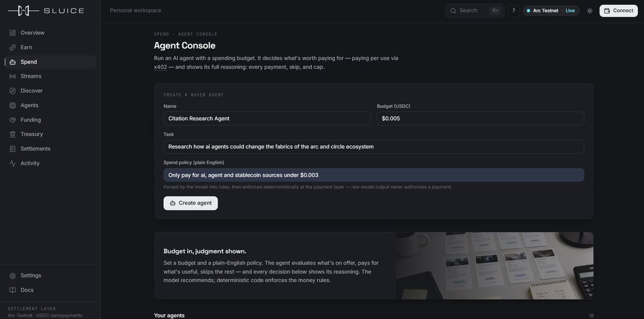Click the magnifier icon in Search
The height and width of the screenshot is (319, 644).
[453, 11]
